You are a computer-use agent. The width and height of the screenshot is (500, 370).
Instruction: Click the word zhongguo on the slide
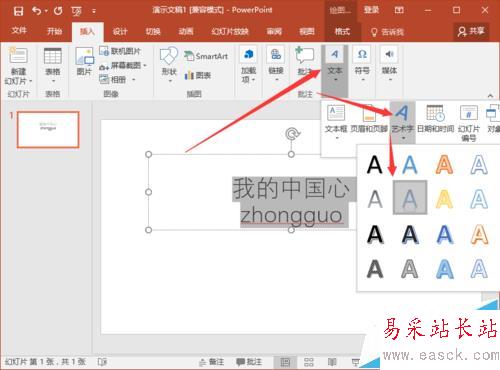tap(291, 215)
